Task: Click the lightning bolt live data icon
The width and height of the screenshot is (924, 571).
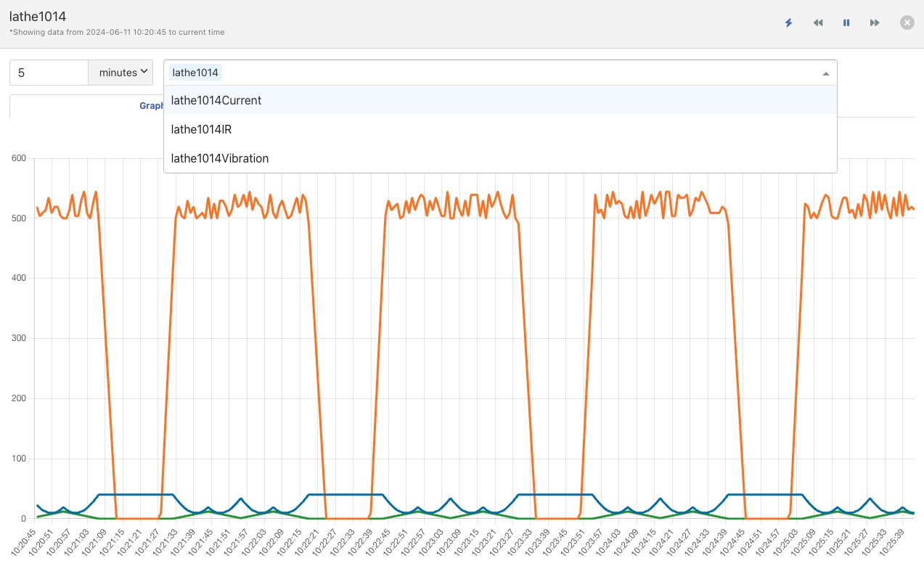Action: coord(789,22)
